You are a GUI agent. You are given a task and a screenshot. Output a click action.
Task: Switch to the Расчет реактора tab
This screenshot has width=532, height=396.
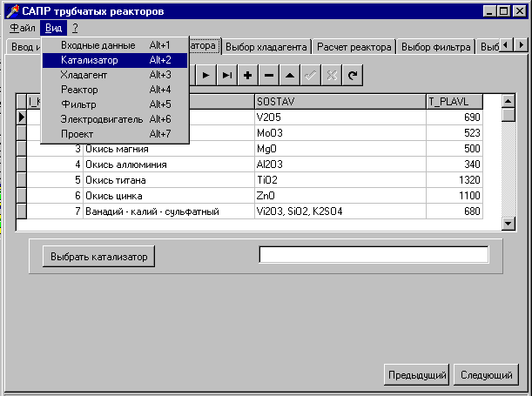(354, 47)
